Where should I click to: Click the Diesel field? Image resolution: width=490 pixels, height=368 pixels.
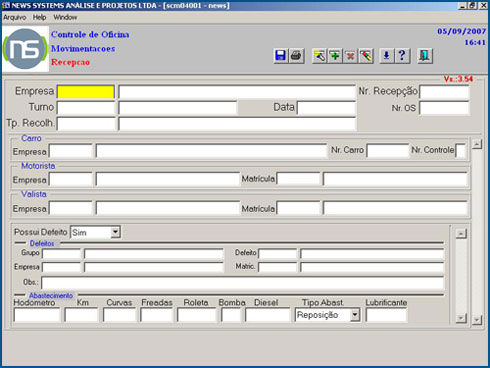click(268, 315)
